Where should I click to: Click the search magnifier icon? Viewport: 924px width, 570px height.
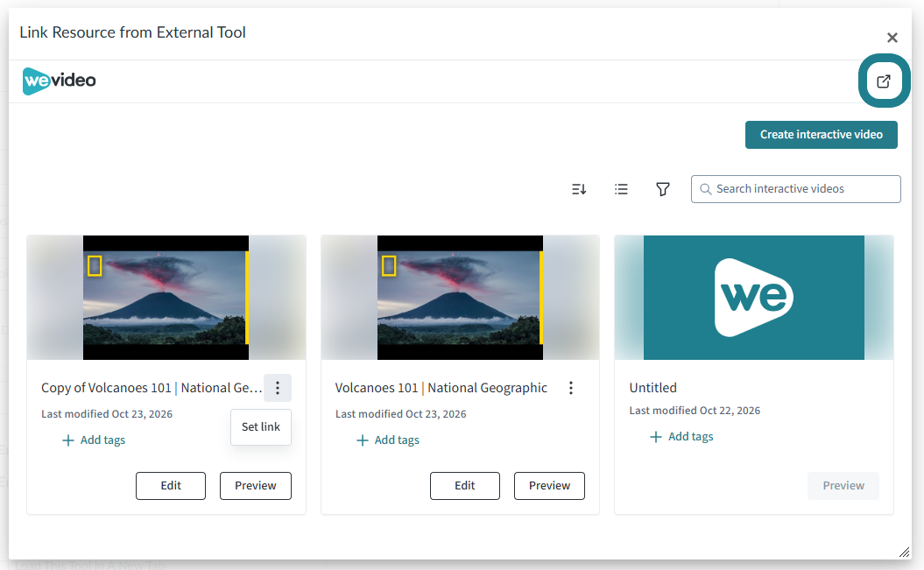point(705,189)
